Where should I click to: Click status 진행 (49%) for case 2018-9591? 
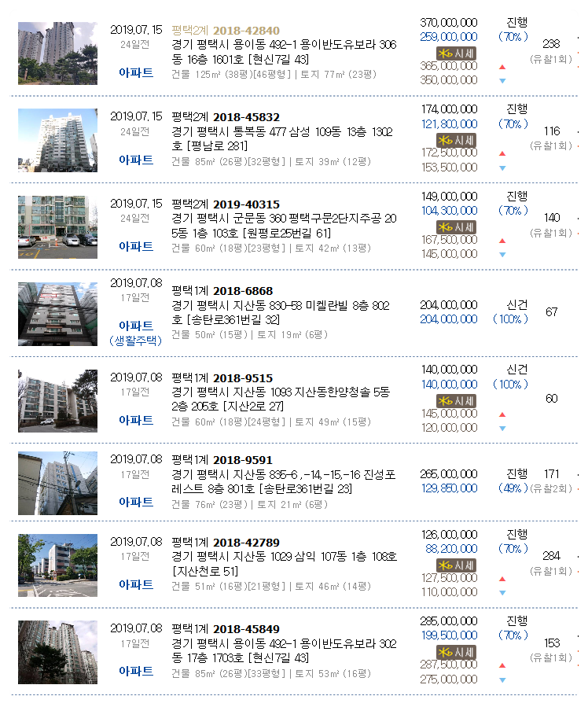pos(513,481)
